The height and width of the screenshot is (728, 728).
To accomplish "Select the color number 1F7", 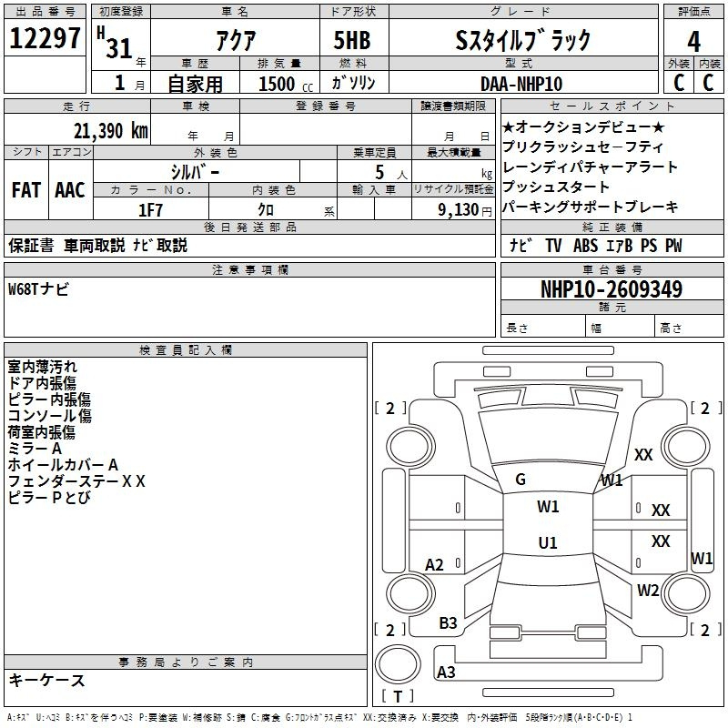I will (x=150, y=210).
